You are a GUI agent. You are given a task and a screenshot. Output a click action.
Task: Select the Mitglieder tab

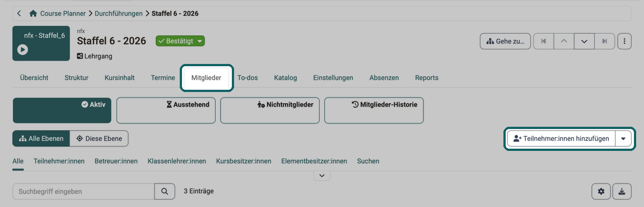click(207, 78)
